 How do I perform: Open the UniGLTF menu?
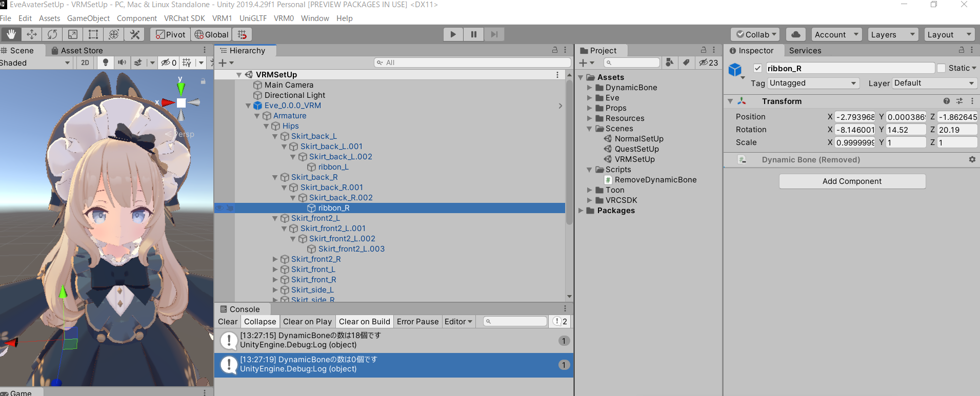pyautogui.click(x=253, y=18)
